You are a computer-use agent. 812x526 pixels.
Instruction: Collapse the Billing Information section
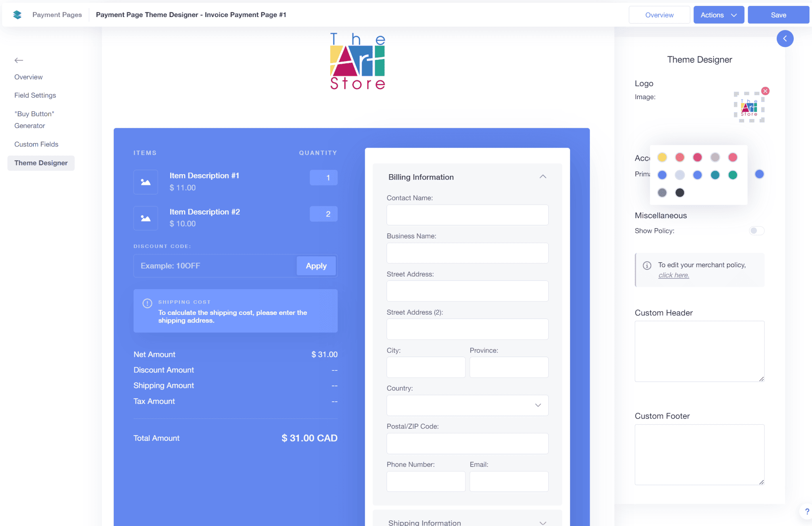coord(543,177)
